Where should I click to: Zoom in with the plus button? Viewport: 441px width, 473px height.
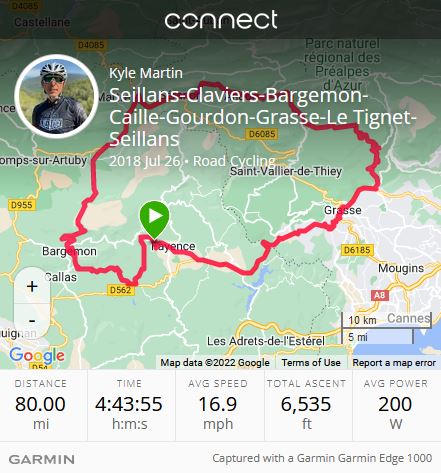tap(32, 286)
